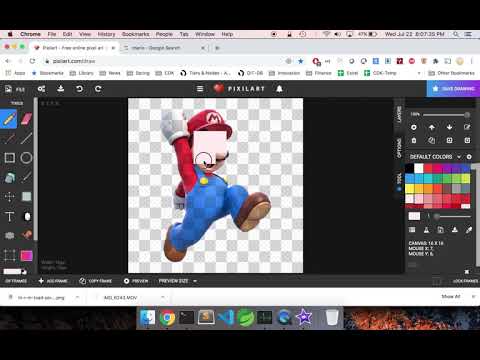Viewport: 480px width, 360px height.
Task: Move the layer up with the arrow
Action: click(x=432, y=127)
